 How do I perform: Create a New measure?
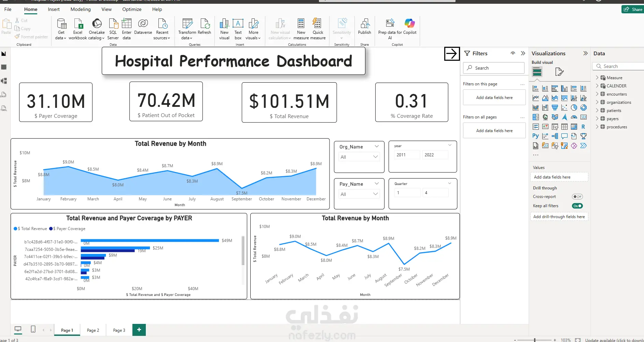301,29
